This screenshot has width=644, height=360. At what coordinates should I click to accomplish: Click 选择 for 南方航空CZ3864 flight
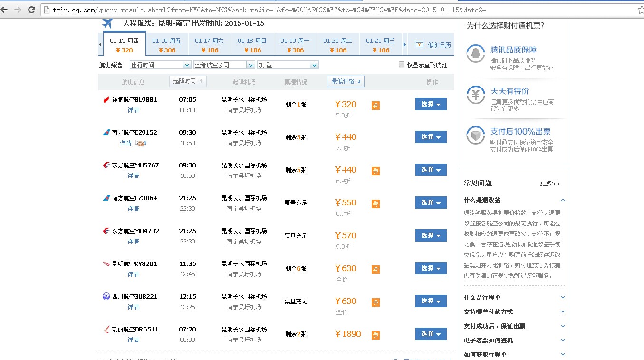[431, 203]
